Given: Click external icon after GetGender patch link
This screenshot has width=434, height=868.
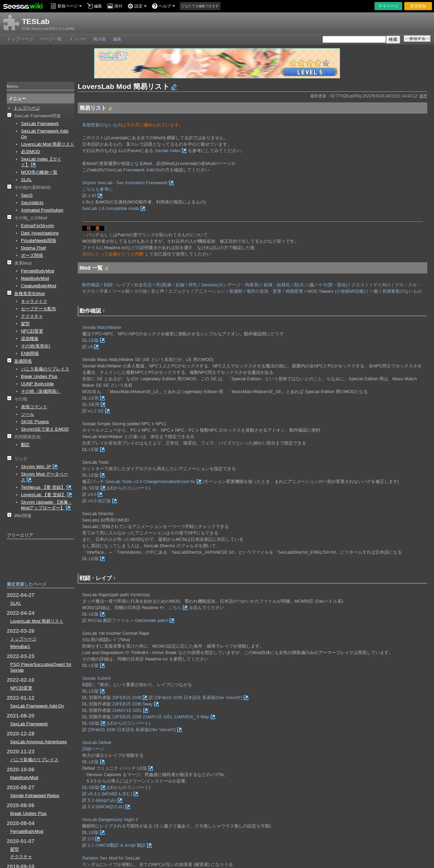Looking at the screenshot, I should pyautogui.click(x=172, y=621).
